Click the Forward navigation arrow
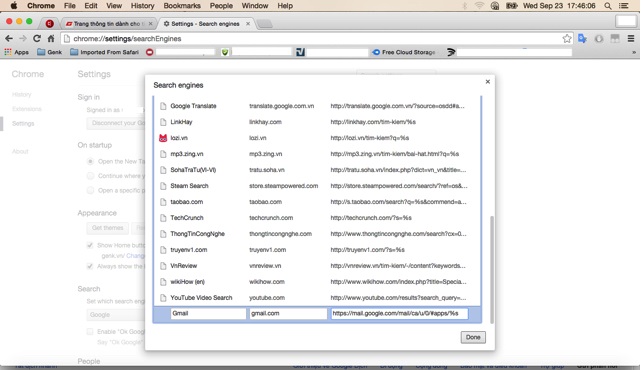 (x=22, y=38)
